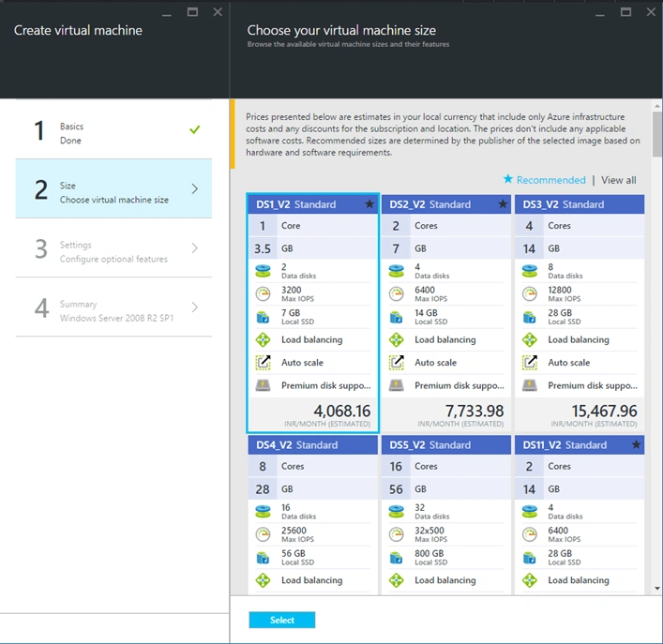Click the blue star next to Recommended

click(508, 179)
